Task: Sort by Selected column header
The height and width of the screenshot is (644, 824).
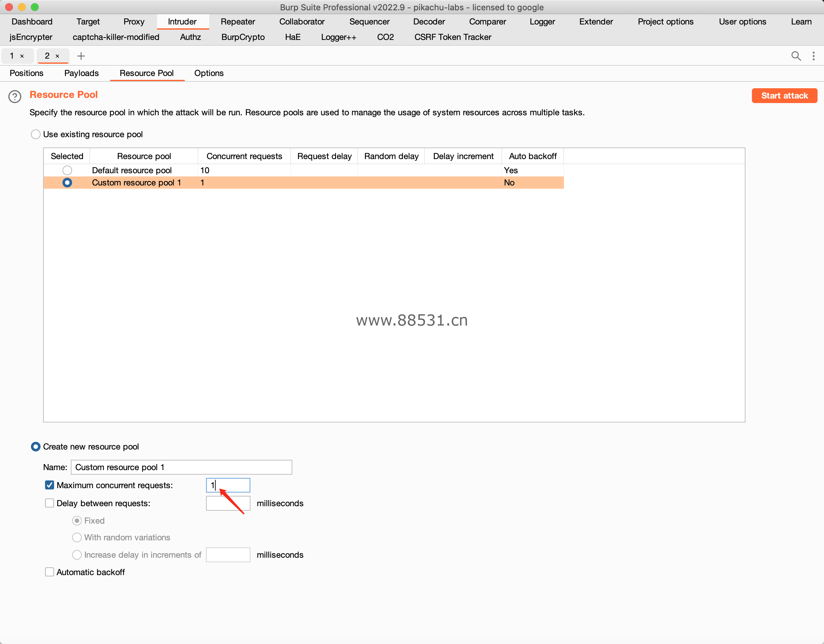Action: [67, 156]
